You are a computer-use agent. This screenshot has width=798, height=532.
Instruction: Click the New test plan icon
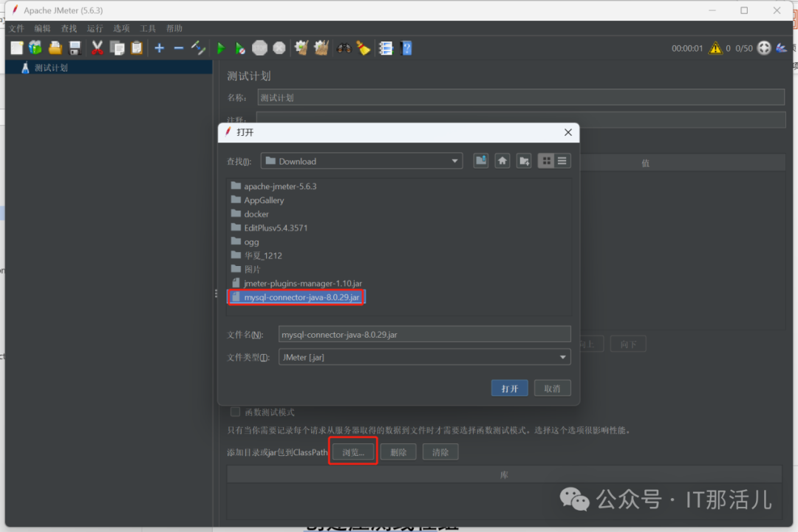[x=17, y=48]
